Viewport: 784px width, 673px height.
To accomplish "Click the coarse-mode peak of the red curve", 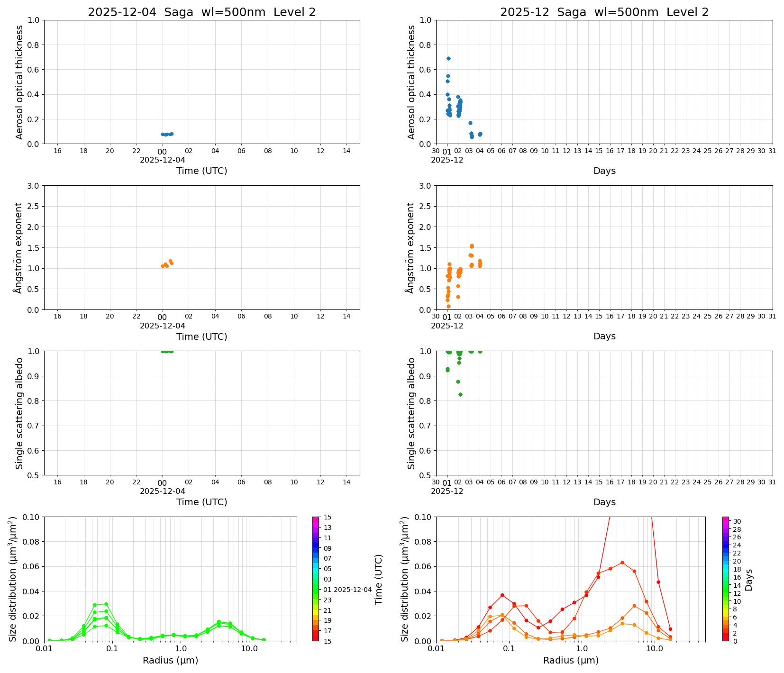I will tap(622, 563).
